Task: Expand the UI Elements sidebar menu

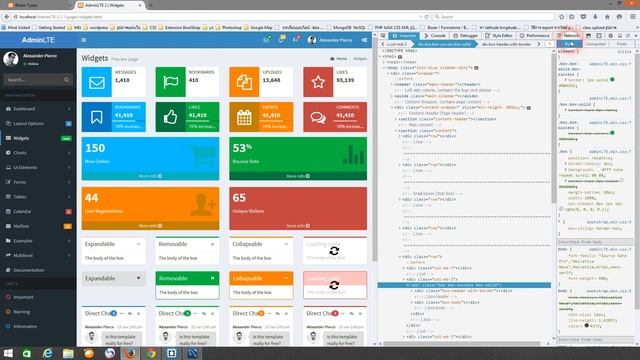Action: (38, 167)
